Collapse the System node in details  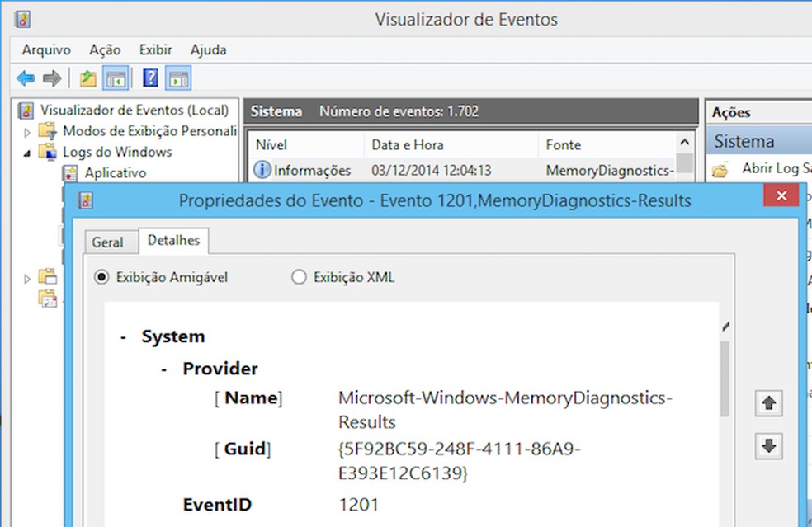pyautogui.click(x=123, y=336)
